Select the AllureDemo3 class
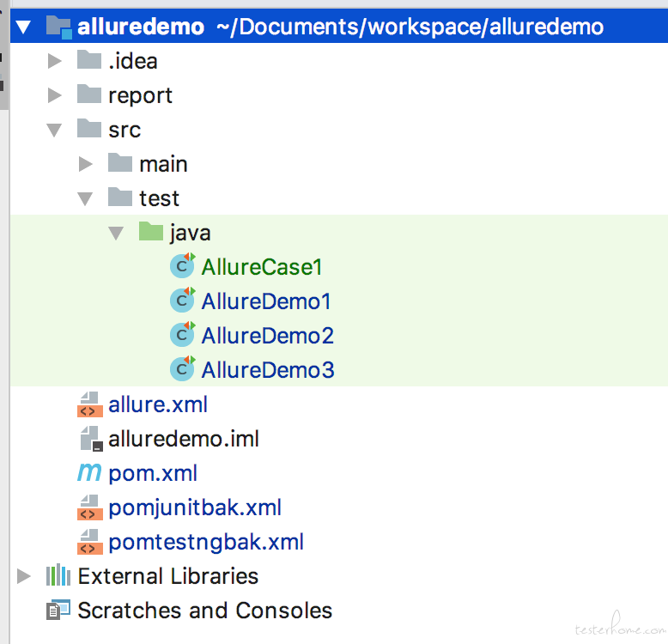668x644 pixels. pyautogui.click(x=268, y=370)
